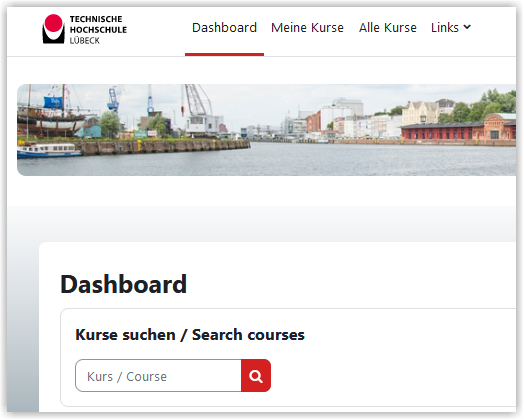Switch to the Dashboard tab

click(x=224, y=27)
